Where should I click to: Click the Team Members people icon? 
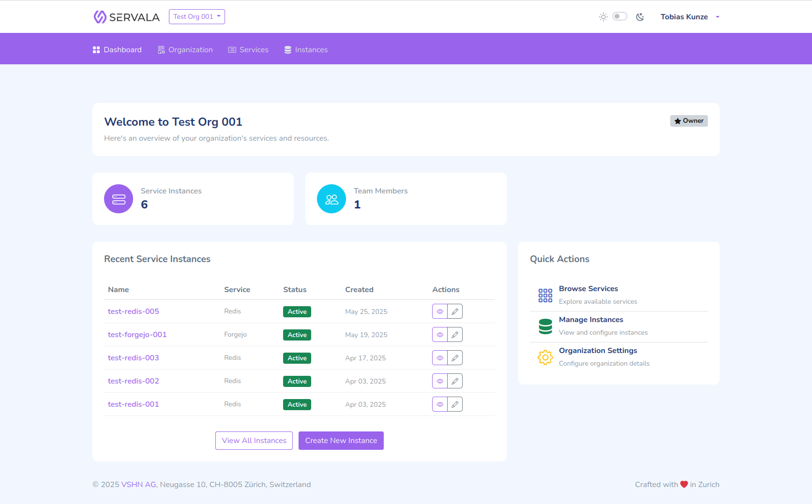click(x=331, y=199)
